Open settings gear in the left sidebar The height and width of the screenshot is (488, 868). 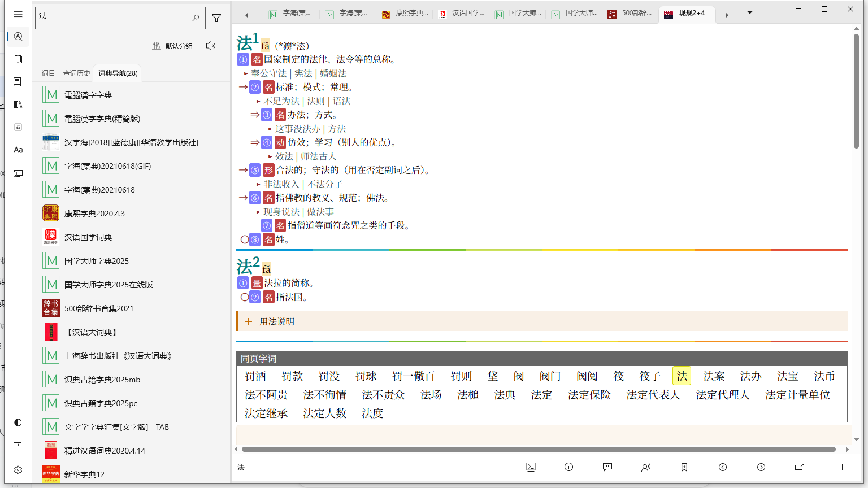coord(18,470)
